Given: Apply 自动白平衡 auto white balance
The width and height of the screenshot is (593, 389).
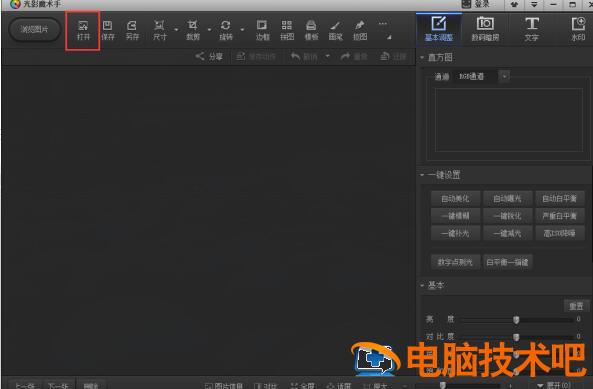Looking at the screenshot, I should pos(560,198).
